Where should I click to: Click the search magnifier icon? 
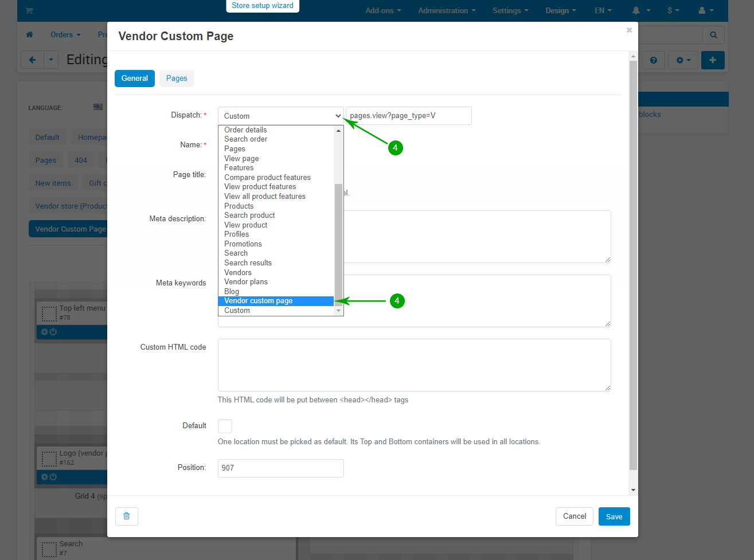(x=713, y=35)
